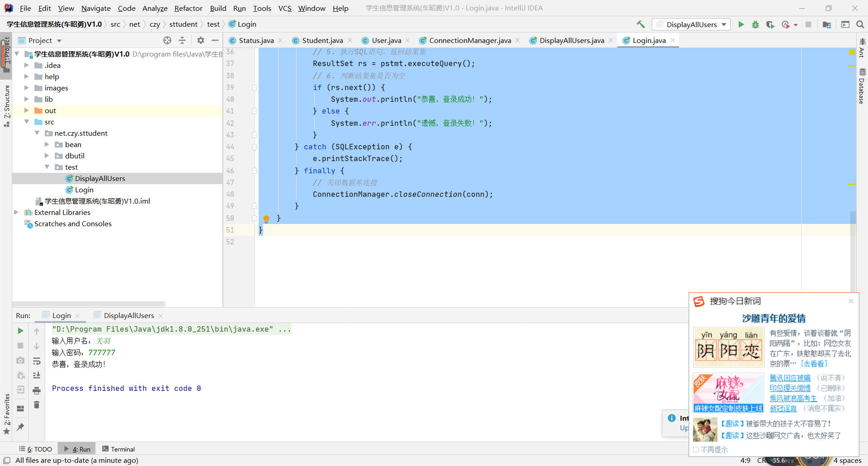The image size is (868, 466).
Task: Click the up arrow in Run console toolbar
Action: pos(37,332)
